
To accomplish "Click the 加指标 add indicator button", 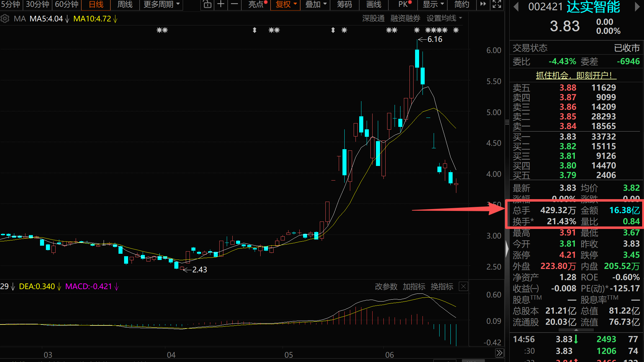I will [x=414, y=286].
